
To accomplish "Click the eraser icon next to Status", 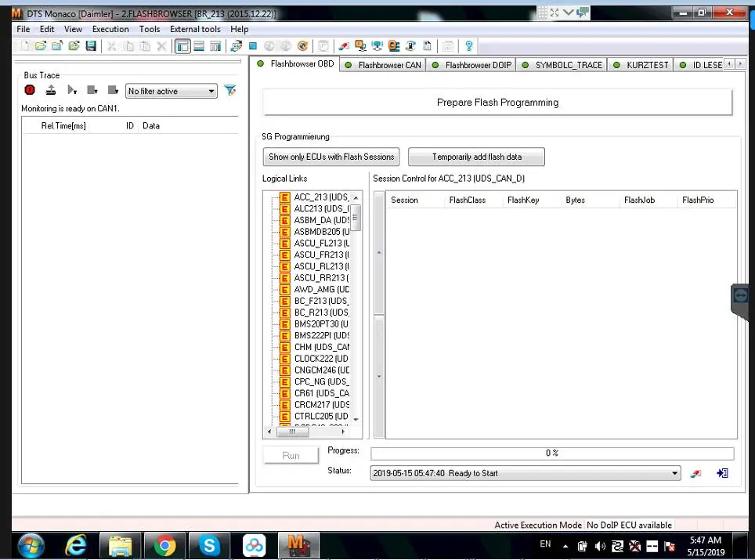I will pos(695,473).
